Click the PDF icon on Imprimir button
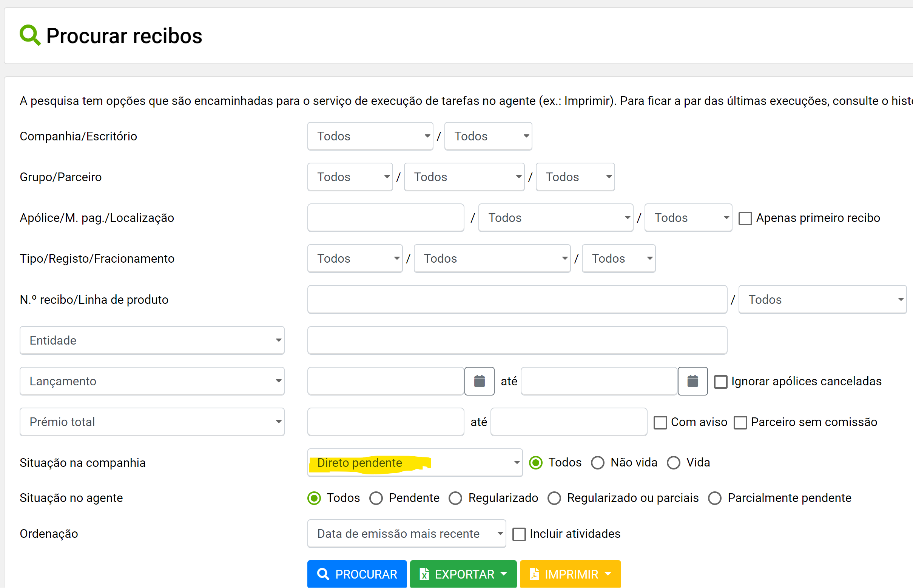Screen dimensions: 913x588 pos(534,574)
